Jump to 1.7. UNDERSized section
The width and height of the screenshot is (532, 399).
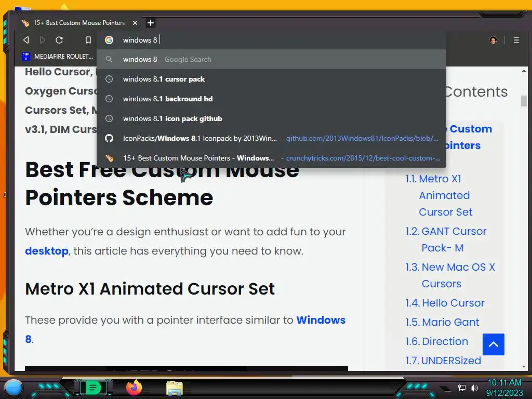[x=443, y=361]
